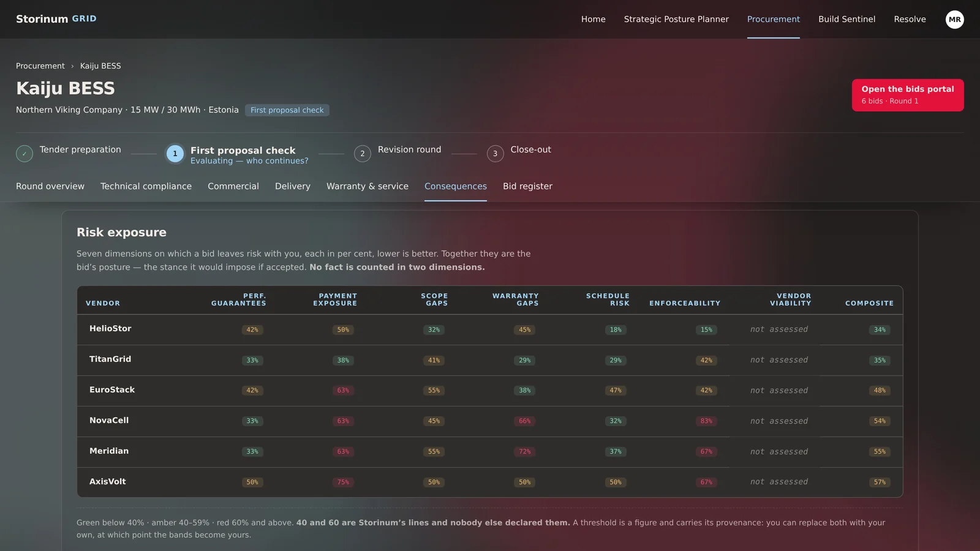980x551 pixels.
Task: Navigate to Build Sentinel
Action: click(847, 19)
